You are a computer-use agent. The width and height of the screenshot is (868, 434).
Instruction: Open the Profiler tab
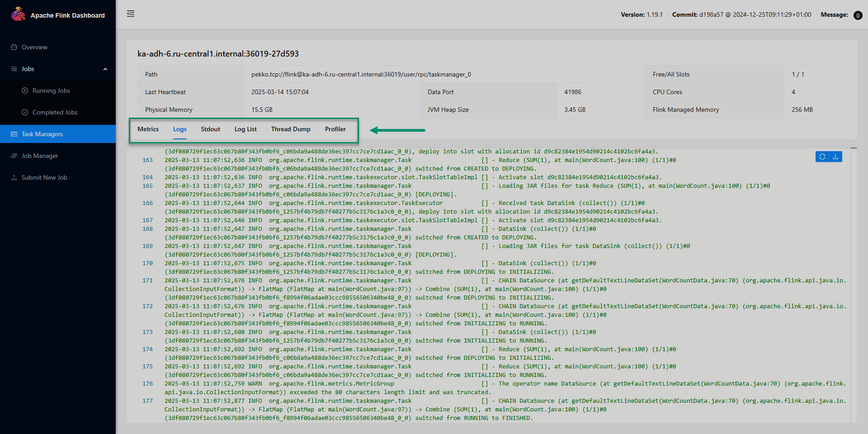(x=335, y=129)
